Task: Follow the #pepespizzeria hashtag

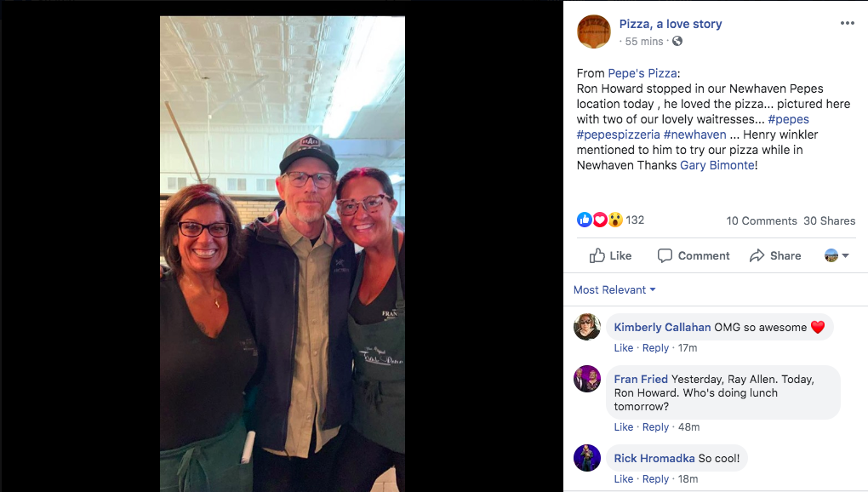Action: coord(619,134)
